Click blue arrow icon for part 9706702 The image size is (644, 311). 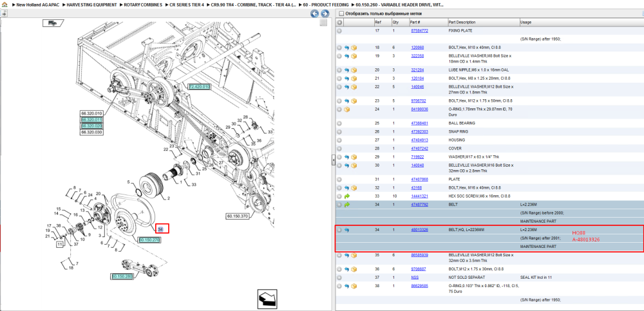click(x=346, y=100)
